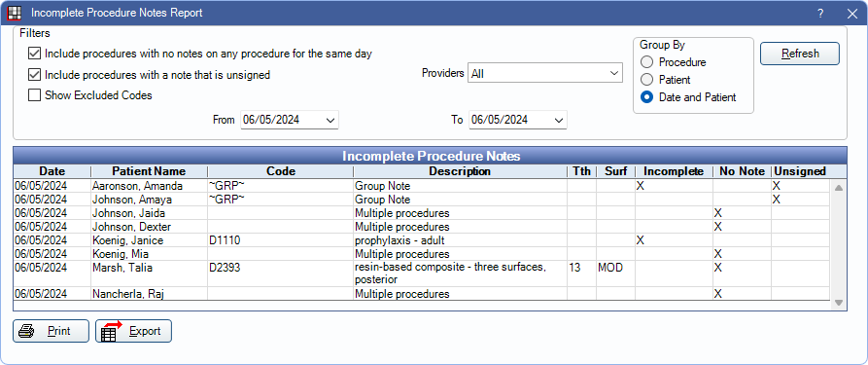Select the Koenig, Janice D1110 row
The width and height of the screenshot is (868, 365).
423,240
